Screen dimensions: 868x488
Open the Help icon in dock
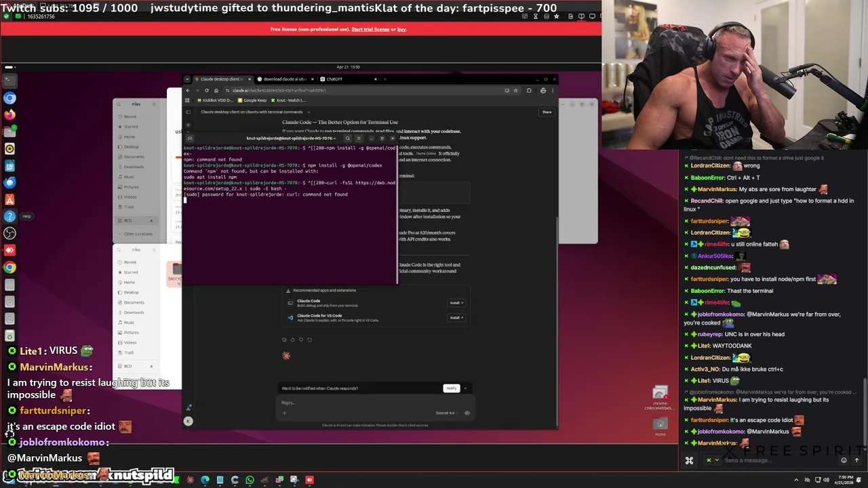click(x=9, y=216)
